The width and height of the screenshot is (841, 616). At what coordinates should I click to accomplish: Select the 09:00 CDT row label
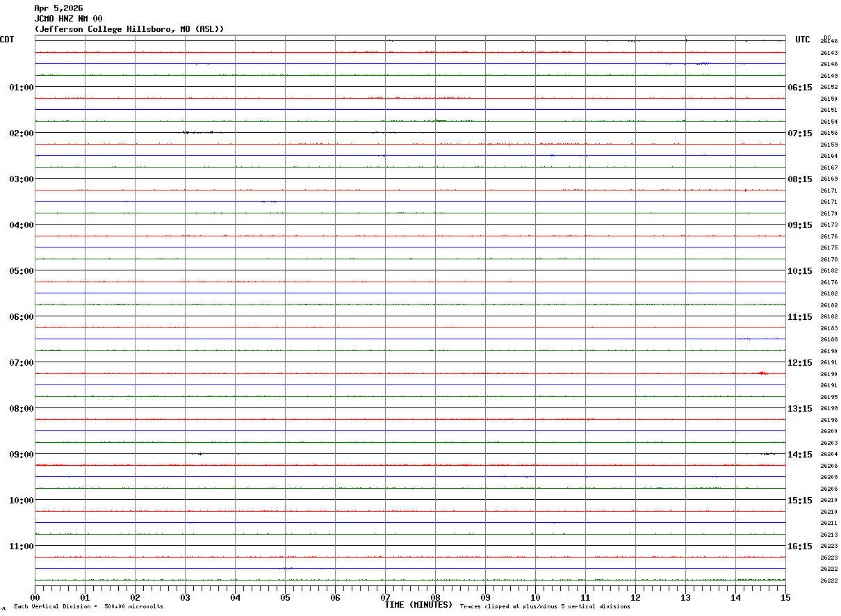click(x=21, y=454)
